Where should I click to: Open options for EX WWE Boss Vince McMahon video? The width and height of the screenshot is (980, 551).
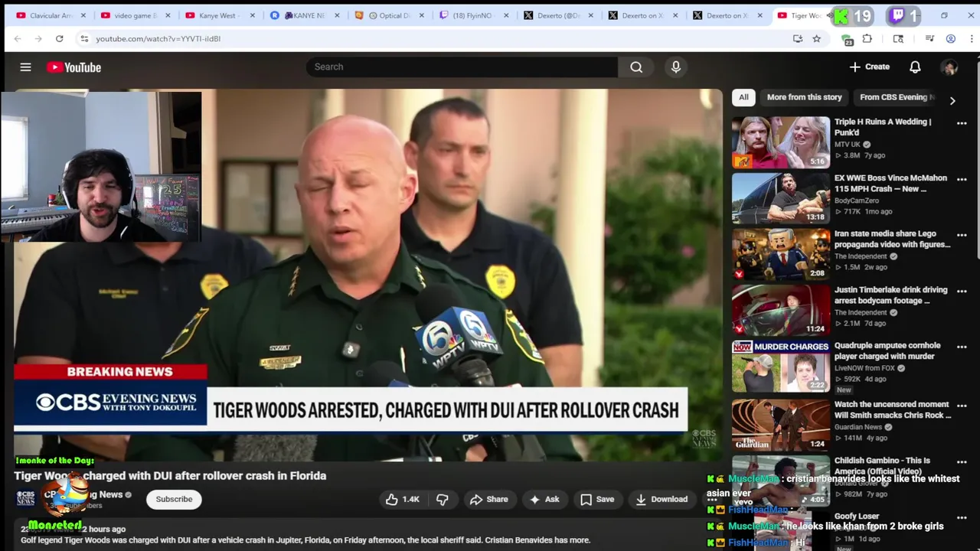pos(962,180)
